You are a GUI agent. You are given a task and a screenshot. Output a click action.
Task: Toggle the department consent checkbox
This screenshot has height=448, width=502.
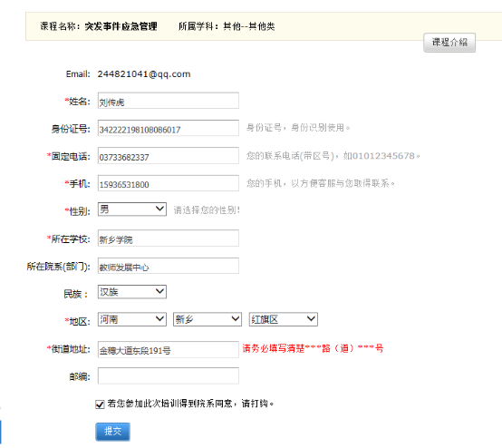pyautogui.click(x=100, y=404)
